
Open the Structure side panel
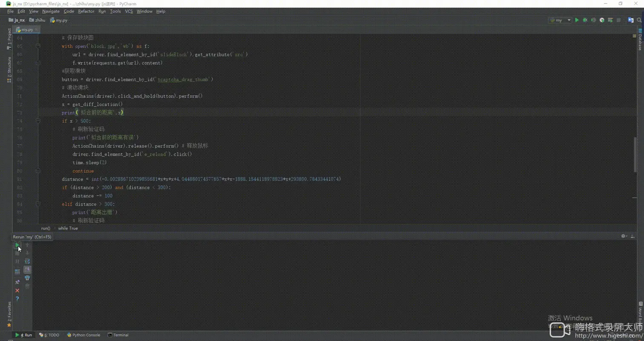coord(9,69)
